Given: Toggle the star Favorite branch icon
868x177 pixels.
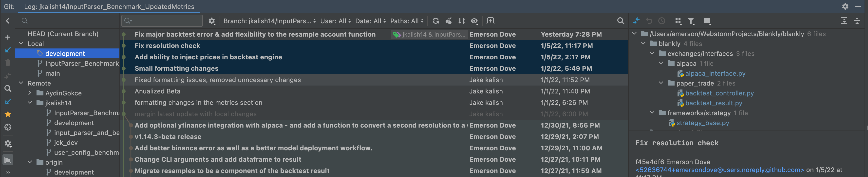Looking at the screenshot, I should point(8,114).
